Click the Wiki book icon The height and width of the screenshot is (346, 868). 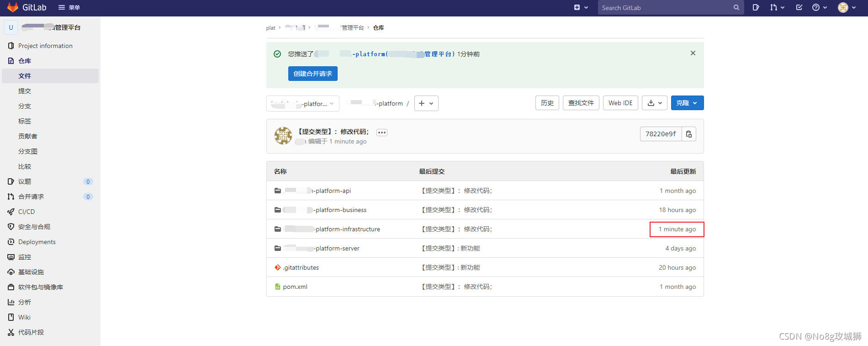(x=11, y=317)
